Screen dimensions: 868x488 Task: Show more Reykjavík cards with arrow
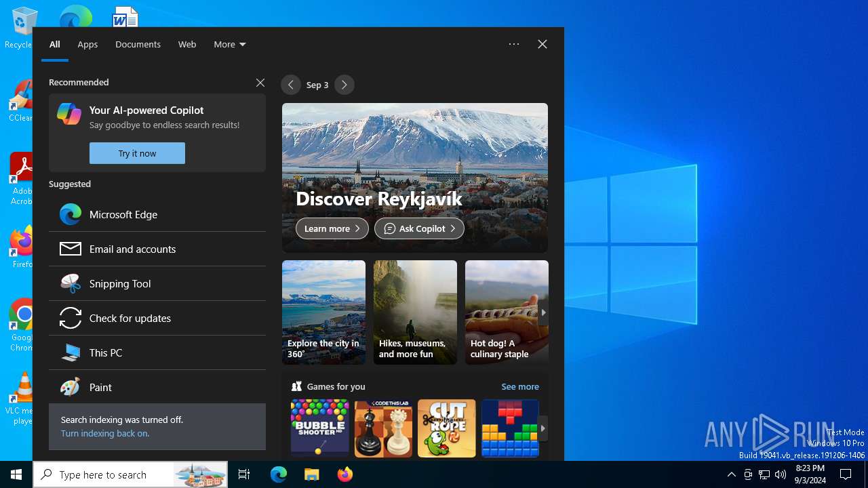tap(542, 312)
